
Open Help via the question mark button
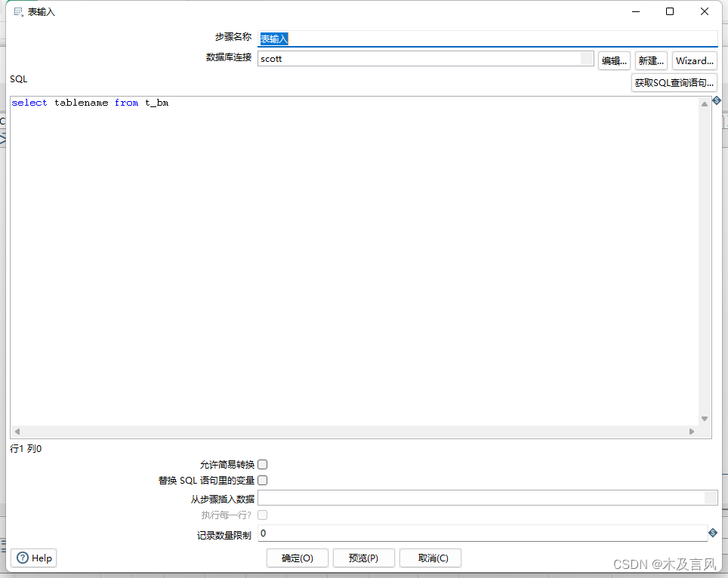click(33, 558)
